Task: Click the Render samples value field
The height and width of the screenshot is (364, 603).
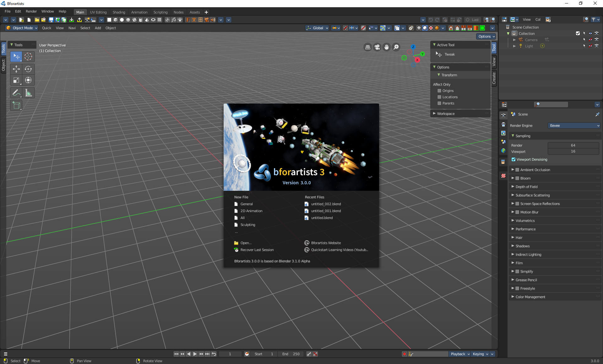Action: click(573, 145)
